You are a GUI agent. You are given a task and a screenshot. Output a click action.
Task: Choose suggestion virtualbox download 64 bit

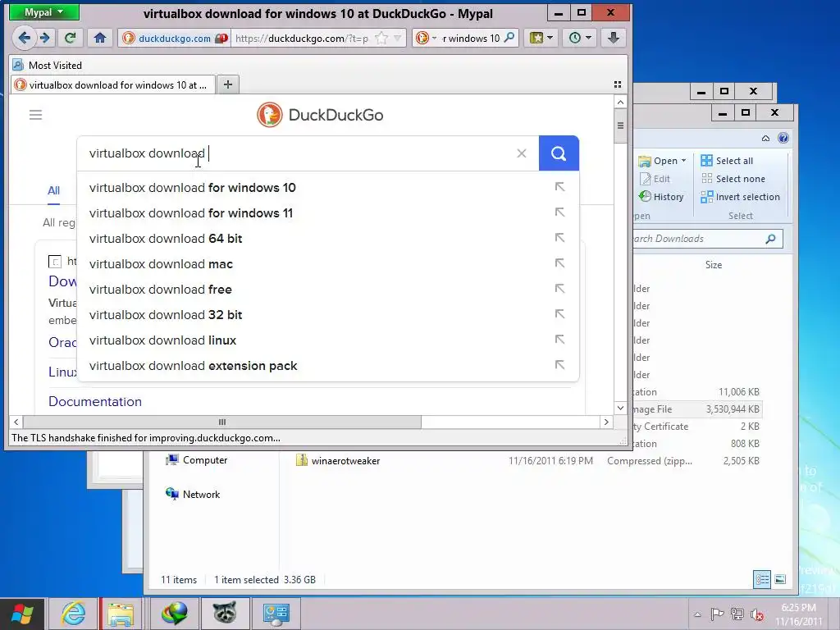pyautogui.click(x=328, y=239)
